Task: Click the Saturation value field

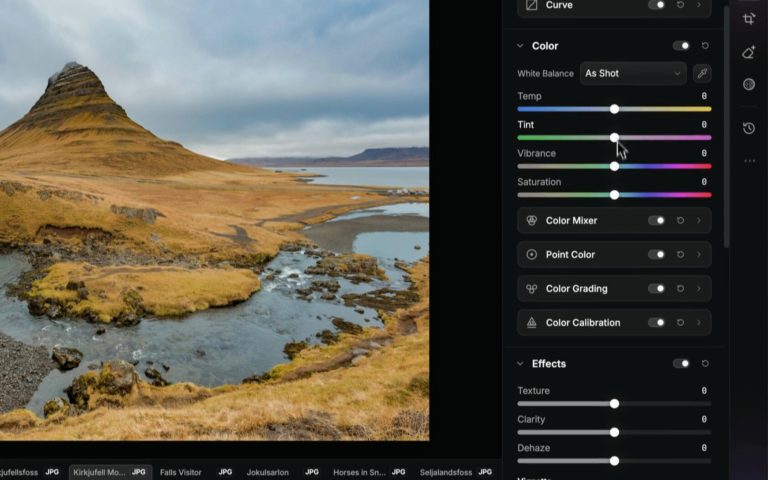Action: point(704,182)
